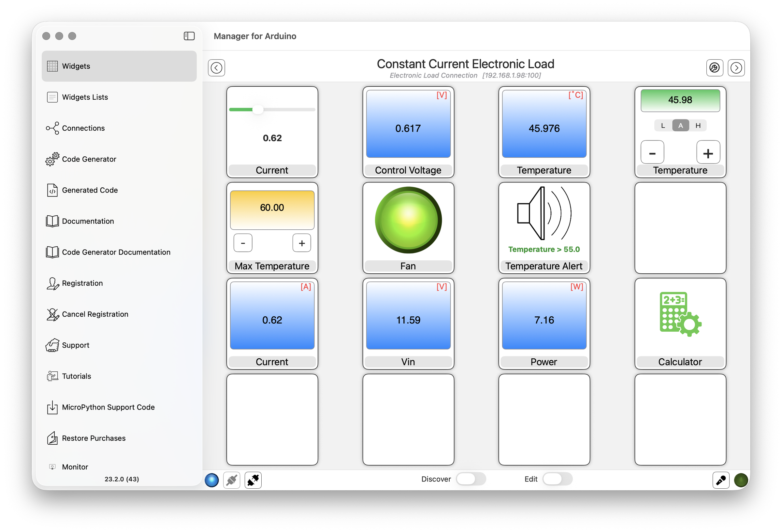Open Widgets Lists in sidebar
Viewport: 782px width, 532px height.
tap(119, 97)
